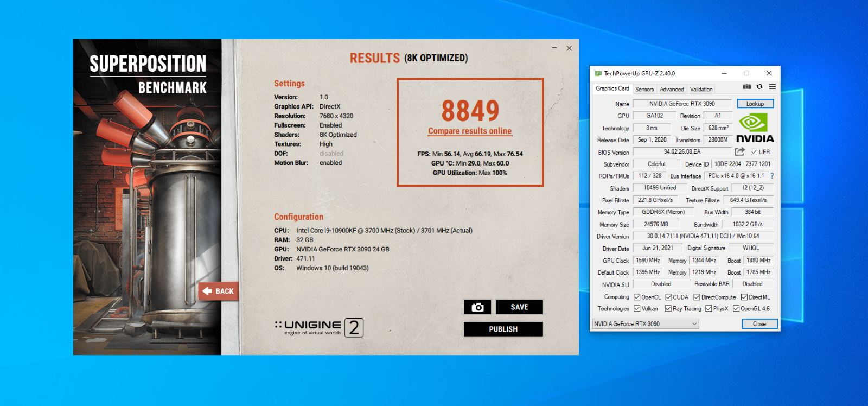The width and height of the screenshot is (868, 406).
Task: Click the Subvendor value Colorful
Action: point(656,164)
